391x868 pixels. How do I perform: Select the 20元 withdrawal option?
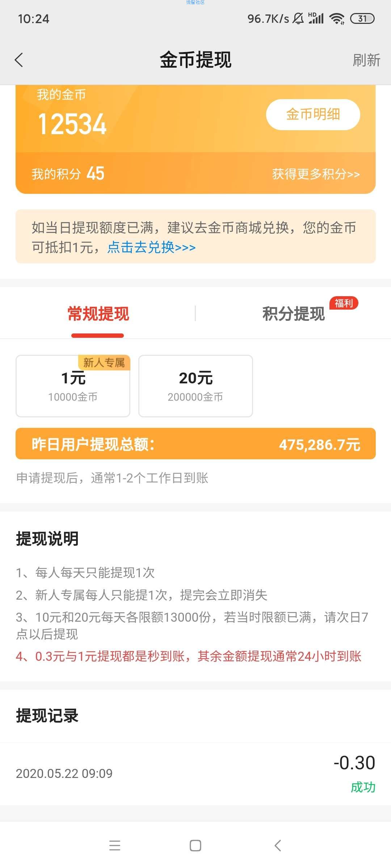[195, 386]
